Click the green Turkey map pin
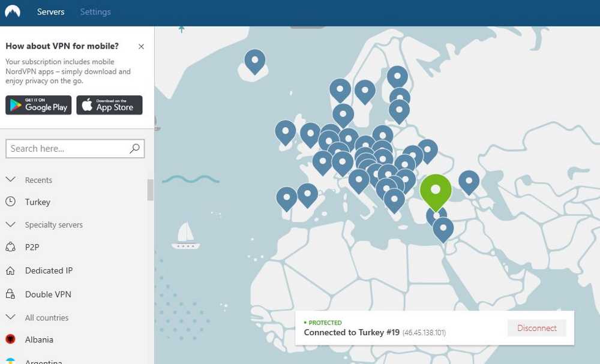 [x=436, y=192]
